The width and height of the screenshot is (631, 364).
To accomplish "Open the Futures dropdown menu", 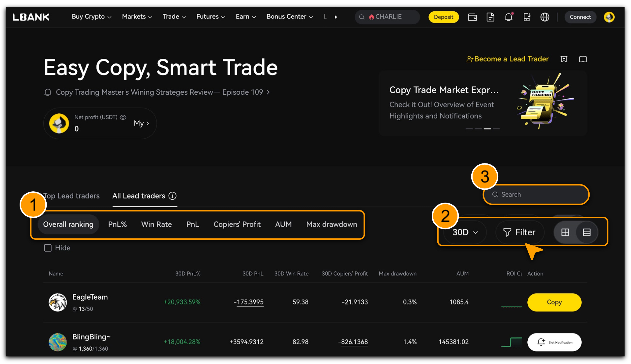I will click(x=210, y=17).
